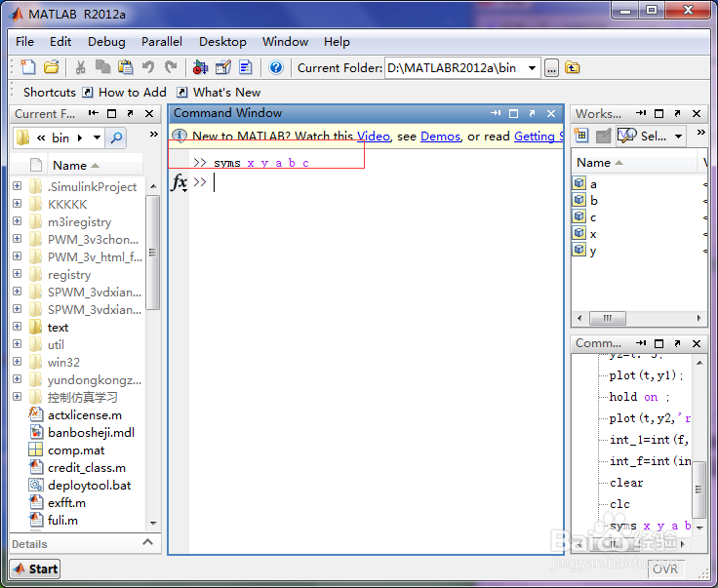
Task: Undock the Current Folder panel
Action: [130, 113]
